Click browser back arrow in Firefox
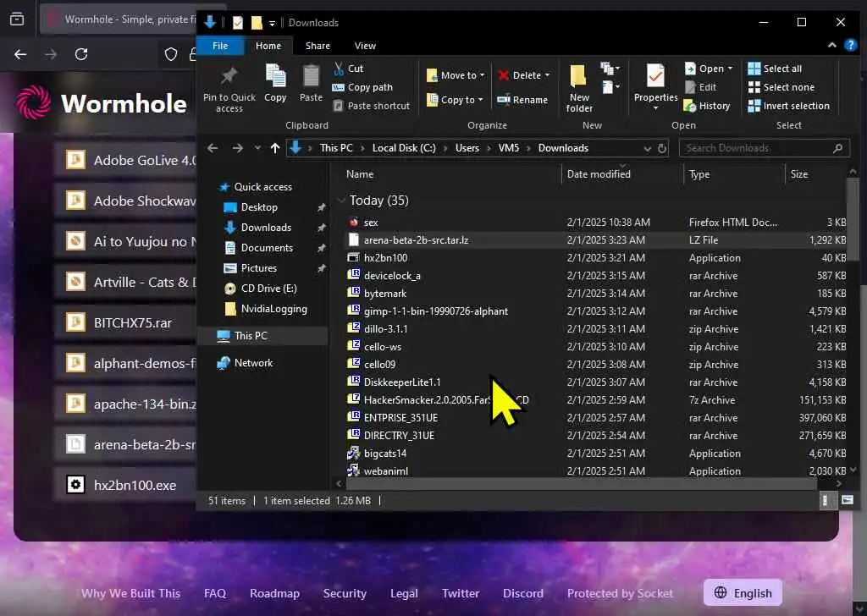Viewport: 867px width, 616px height. (20, 54)
